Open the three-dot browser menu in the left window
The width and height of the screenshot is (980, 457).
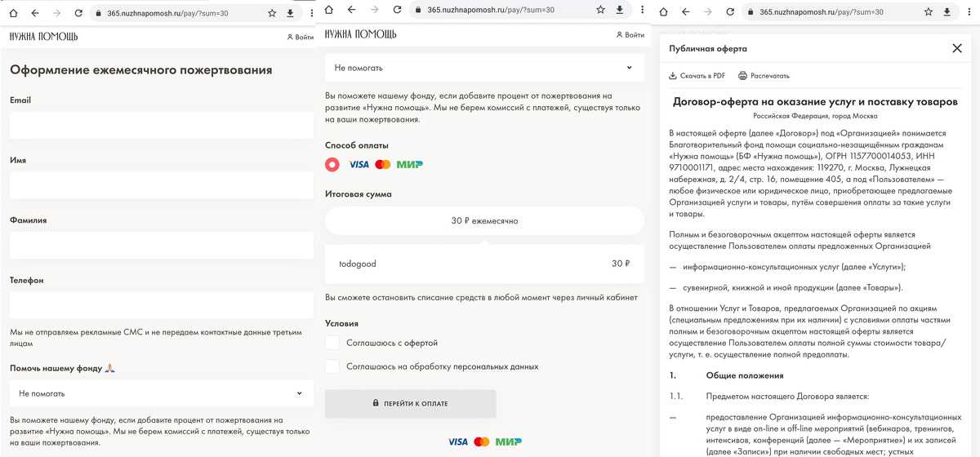coord(310,13)
